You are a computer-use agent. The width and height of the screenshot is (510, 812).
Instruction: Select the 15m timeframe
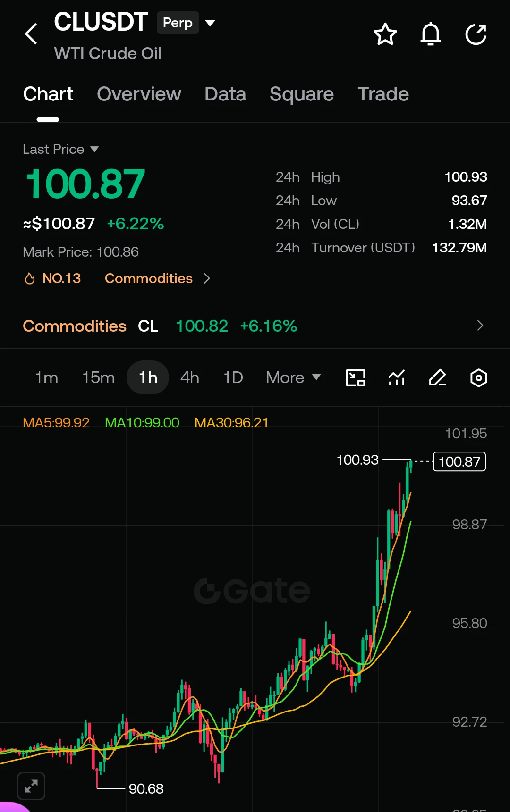point(98,377)
